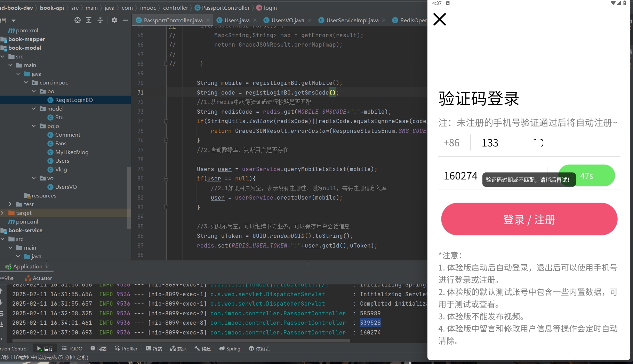Open the project view dropdown arrow
This screenshot has width=633, height=364.
tap(14, 20)
